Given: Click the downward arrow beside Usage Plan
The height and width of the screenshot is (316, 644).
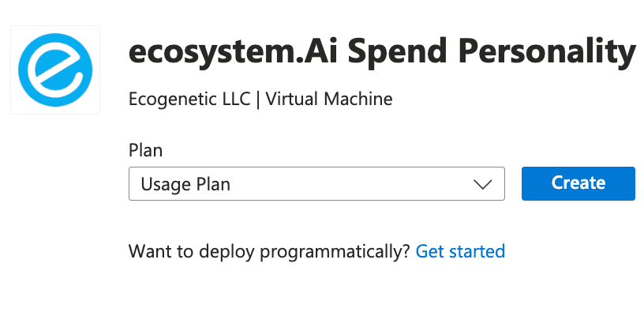Looking at the screenshot, I should click(482, 184).
